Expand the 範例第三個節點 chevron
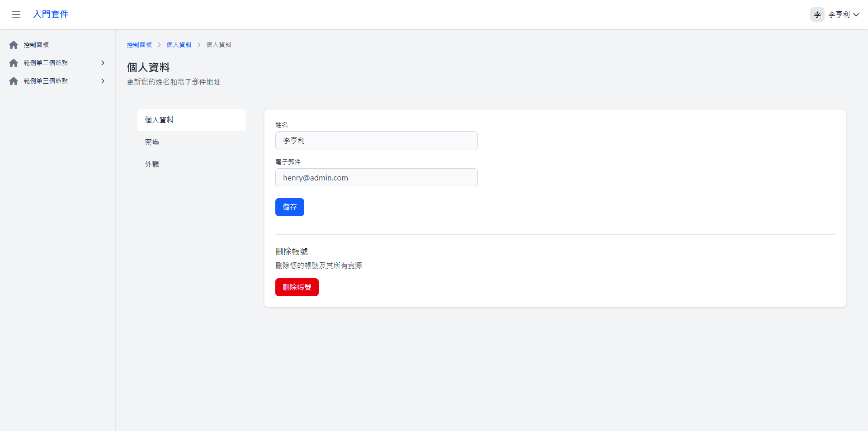868x431 pixels. tap(103, 81)
